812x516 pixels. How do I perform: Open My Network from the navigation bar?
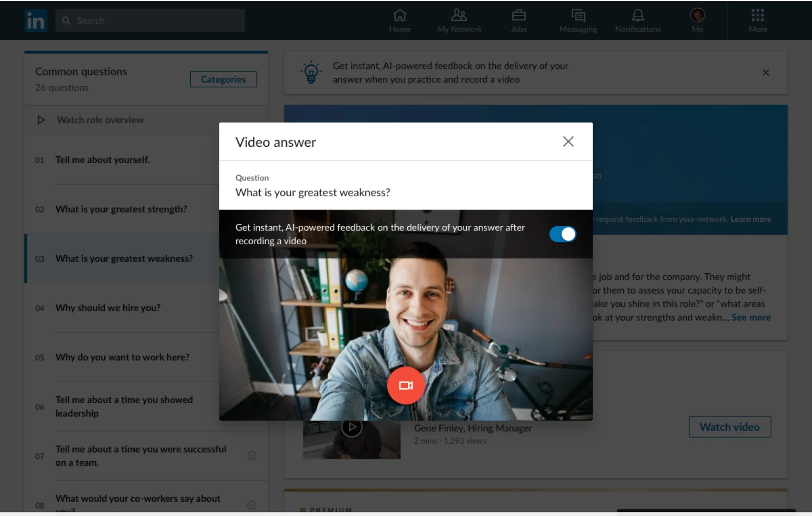[459, 21]
